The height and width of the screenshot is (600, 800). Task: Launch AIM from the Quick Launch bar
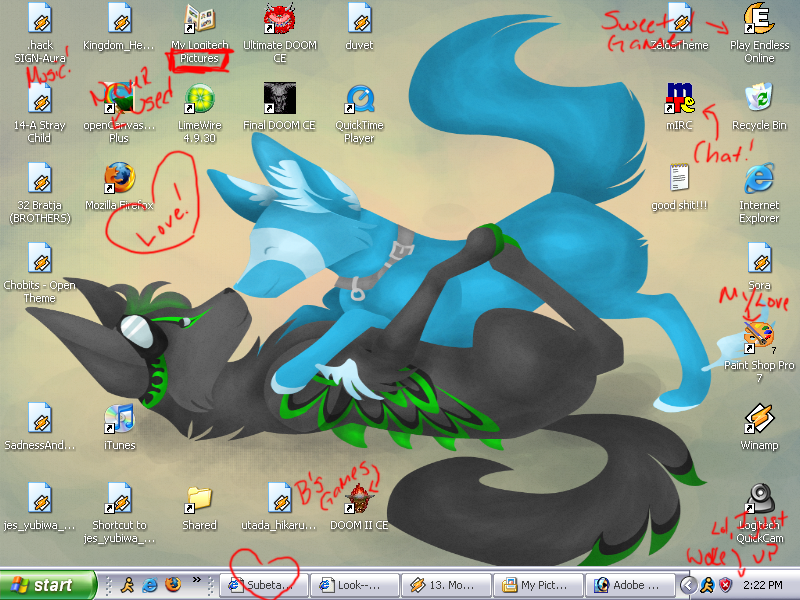click(x=128, y=585)
